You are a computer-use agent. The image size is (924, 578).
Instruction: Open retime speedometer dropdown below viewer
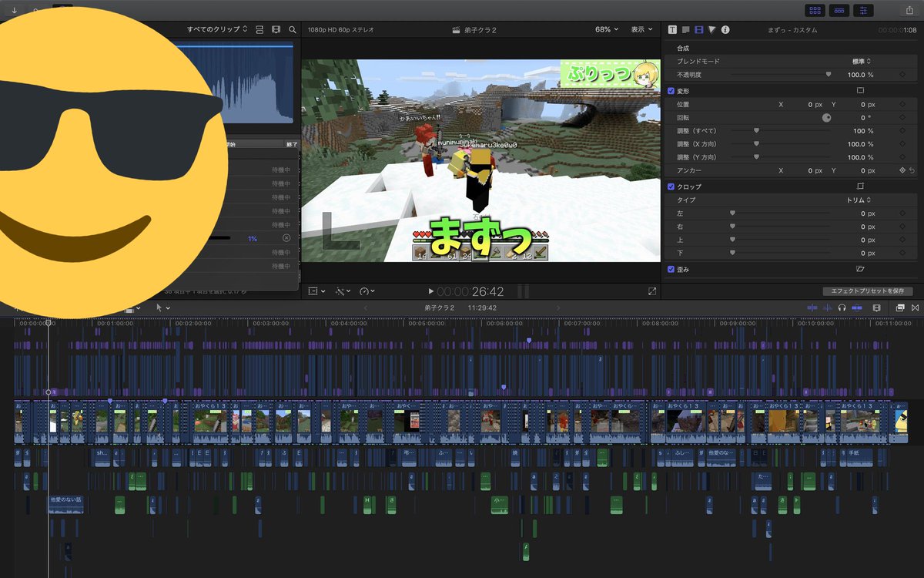click(x=367, y=291)
